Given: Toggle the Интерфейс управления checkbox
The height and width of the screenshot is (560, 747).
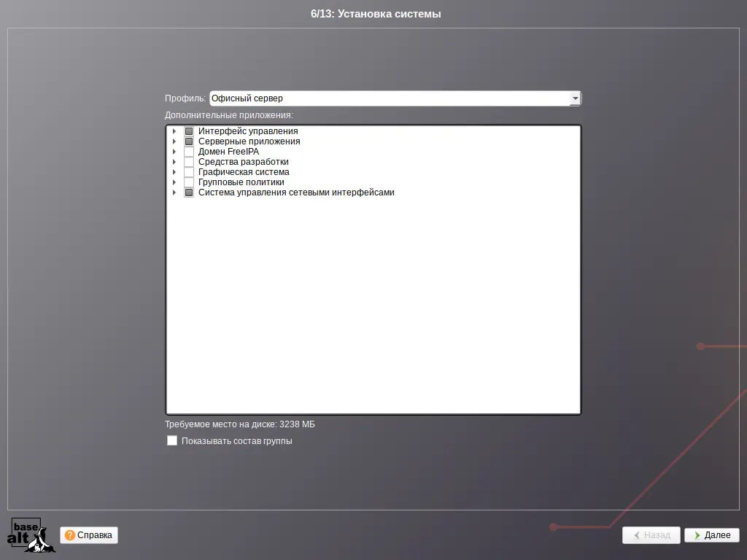Looking at the screenshot, I should click(x=189, y=131).
